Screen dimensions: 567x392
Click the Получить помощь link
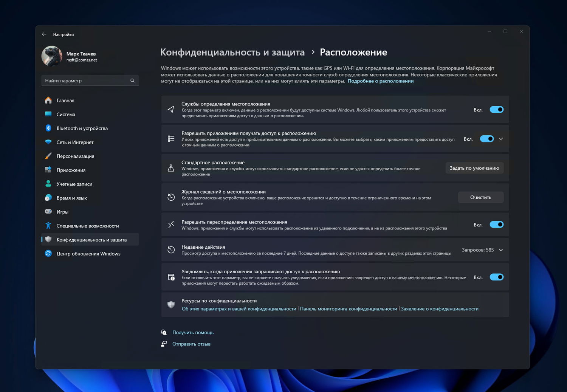pos(193,332)
